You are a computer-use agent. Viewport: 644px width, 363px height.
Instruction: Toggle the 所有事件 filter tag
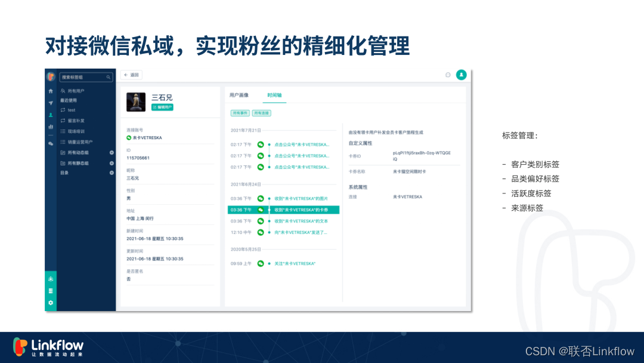click(x=240, y=113)
